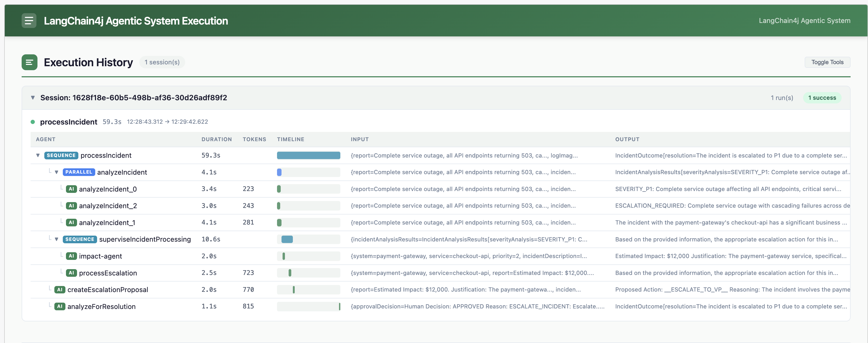Click the 815 tokens value
Image resolution: width=868 pixels, height=343 pixels.
click(248, 306)
